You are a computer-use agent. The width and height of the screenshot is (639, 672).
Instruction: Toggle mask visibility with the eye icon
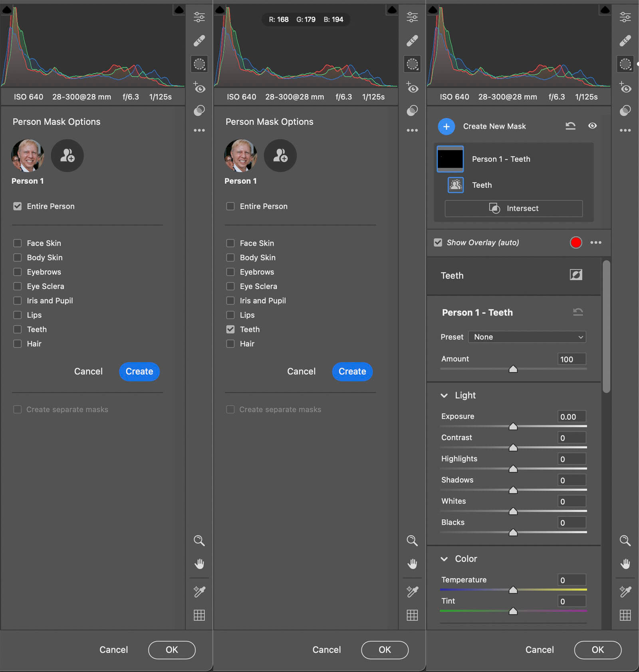(592, 126)
